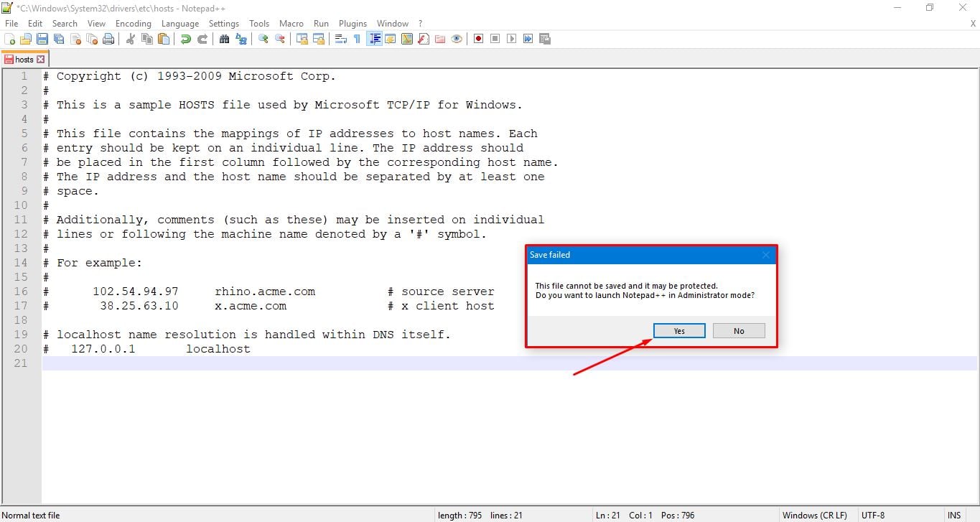Screen dimensions: 980x522
Task: Toggle file monitoring eye icon
Action: point(457,39)
